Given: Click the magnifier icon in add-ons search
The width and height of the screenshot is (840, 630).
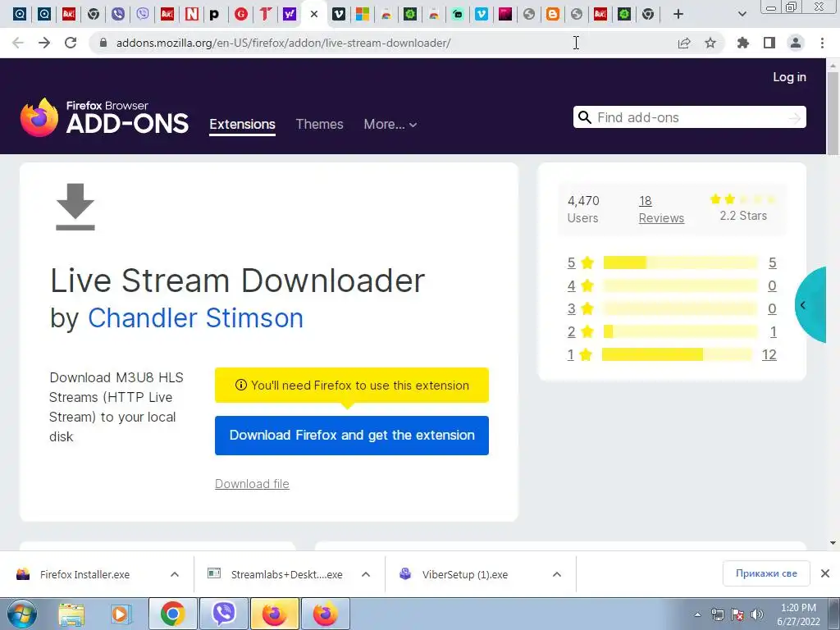Looking at the screenshot, I should (584, 117).
